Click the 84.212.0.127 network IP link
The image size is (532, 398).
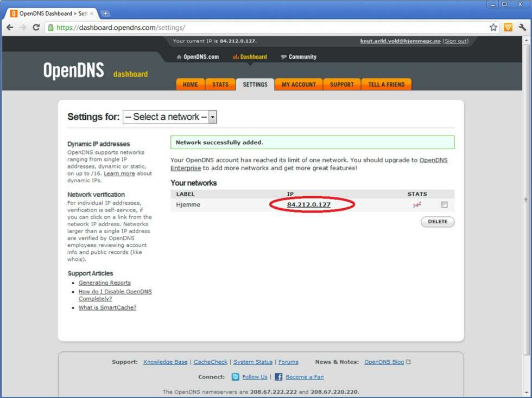pyautogui.click(x=309, y=204)
